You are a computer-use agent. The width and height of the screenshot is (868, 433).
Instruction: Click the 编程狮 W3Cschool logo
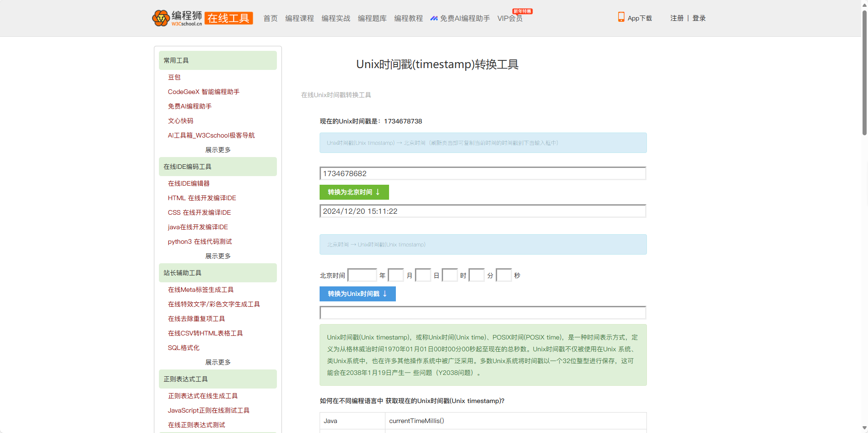(x=177, y=18)
